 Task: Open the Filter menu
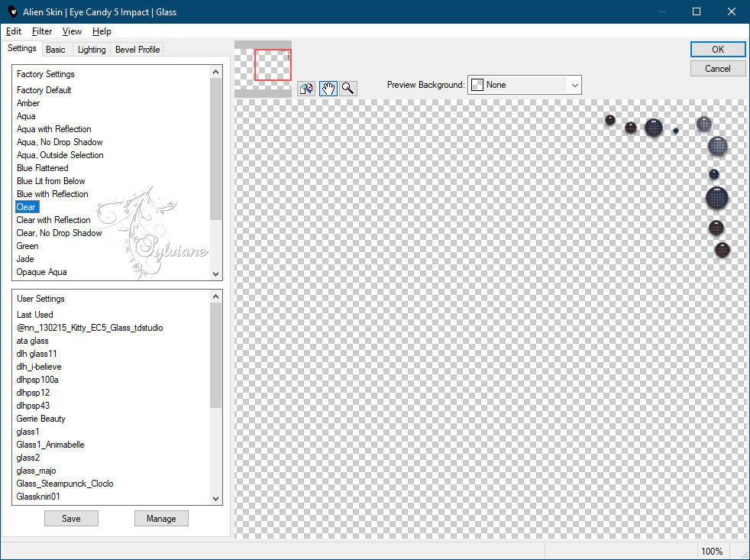pos(42,31)
